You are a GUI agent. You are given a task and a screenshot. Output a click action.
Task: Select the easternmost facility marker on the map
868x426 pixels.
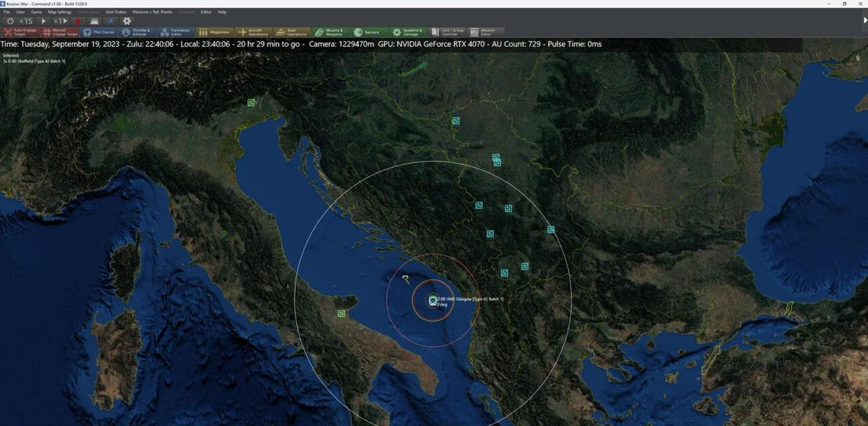coord(551,229)
